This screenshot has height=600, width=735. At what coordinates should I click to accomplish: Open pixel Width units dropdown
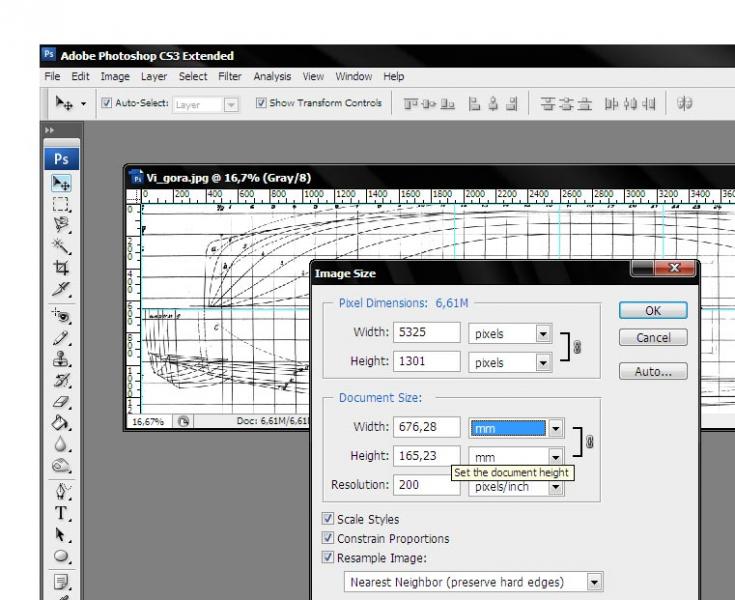(x=543, y=334)
